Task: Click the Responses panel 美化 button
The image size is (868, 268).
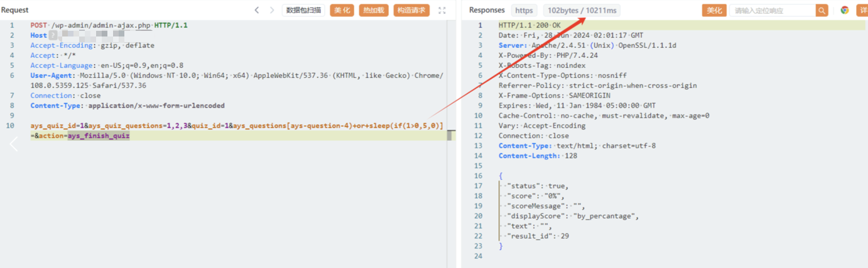Action: click(x=714, y=10)
